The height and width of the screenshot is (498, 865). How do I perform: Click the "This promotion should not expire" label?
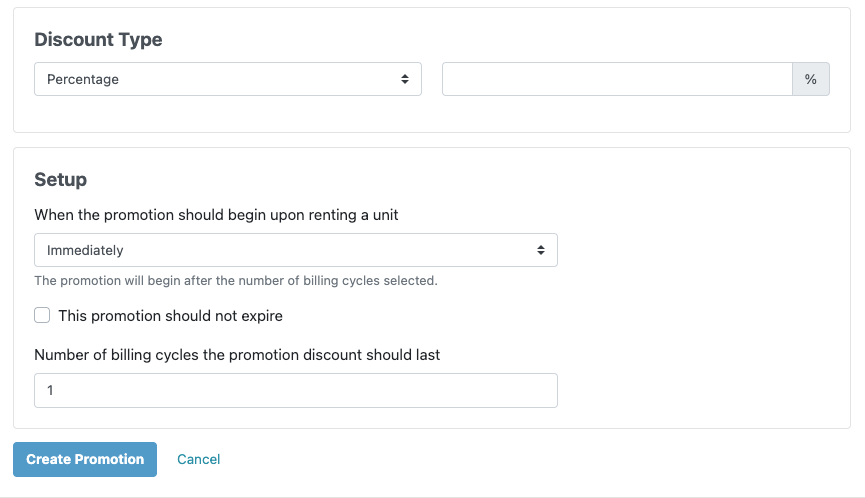170,316
